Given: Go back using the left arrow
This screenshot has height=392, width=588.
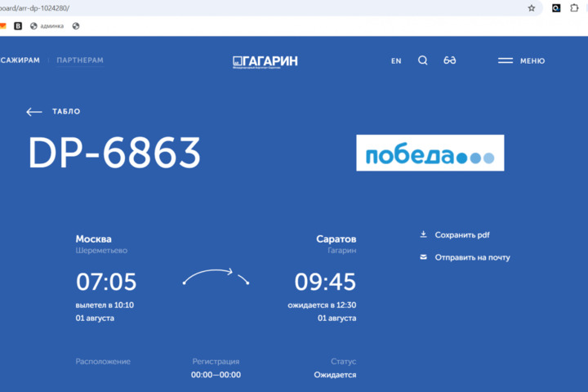Looking at the screenshot, I should pyautogui.click(x=34, y=112).
